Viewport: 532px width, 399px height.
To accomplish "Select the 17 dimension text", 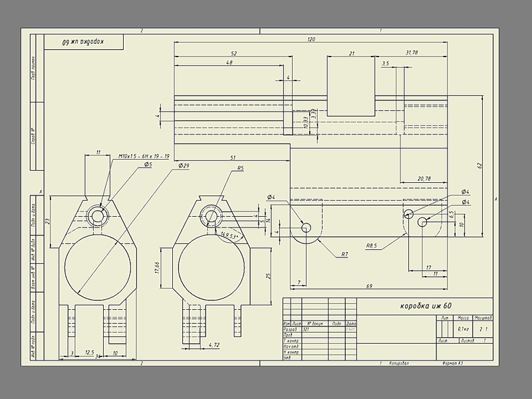I will [x=428, y=267].
